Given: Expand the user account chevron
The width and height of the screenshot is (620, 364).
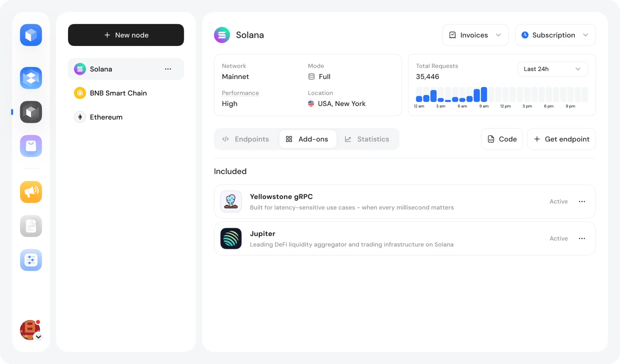Looking at the screenshot, I should (39, 337).
